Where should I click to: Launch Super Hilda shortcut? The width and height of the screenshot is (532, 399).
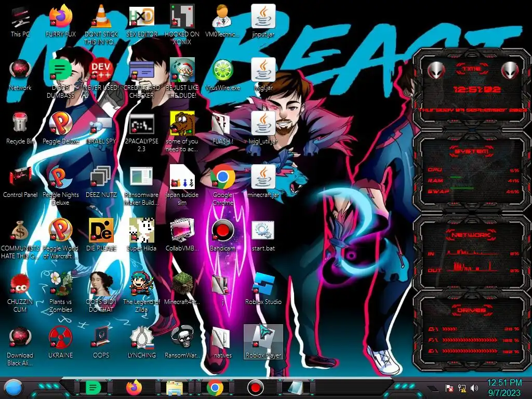point(141,235)
